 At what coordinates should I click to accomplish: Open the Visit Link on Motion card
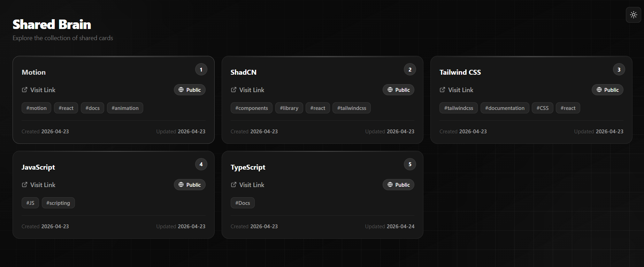[x=39, y=90]
